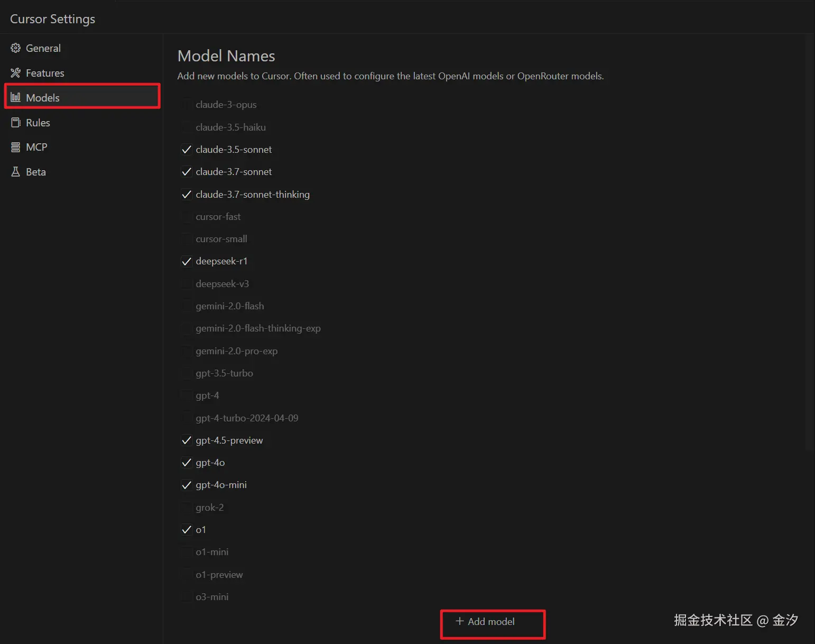Click the vertical scrollbar at right edge
Screen dimensions: 815x644
tap(809, 243)
